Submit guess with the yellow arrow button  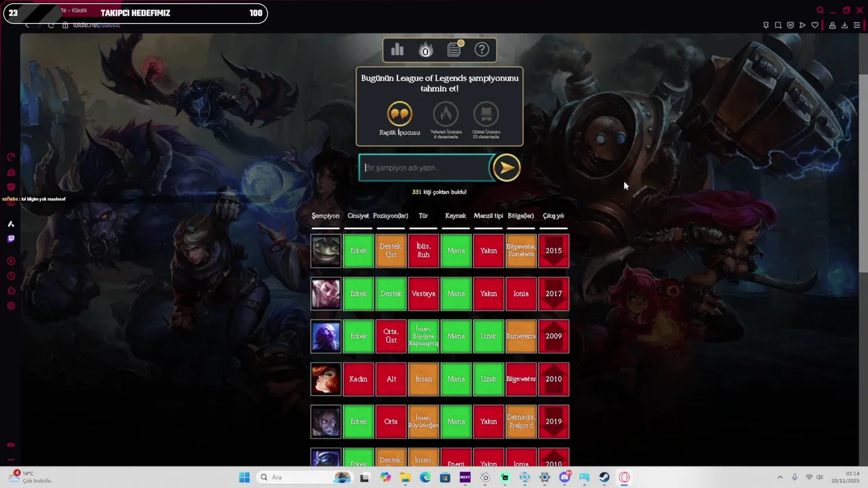point(506,168)
